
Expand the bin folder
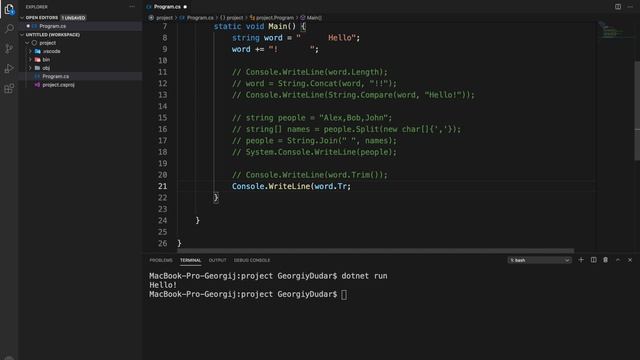30,60
